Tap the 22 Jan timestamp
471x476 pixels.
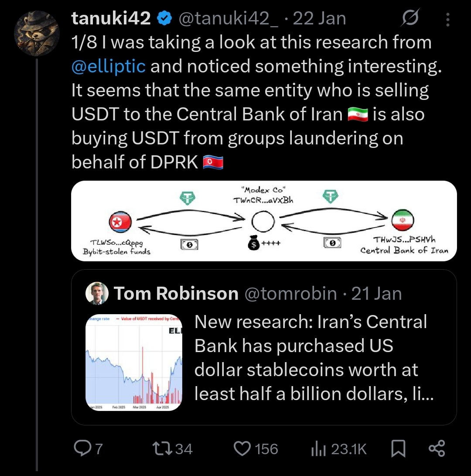pyautogui.click(x=319, y=18)
